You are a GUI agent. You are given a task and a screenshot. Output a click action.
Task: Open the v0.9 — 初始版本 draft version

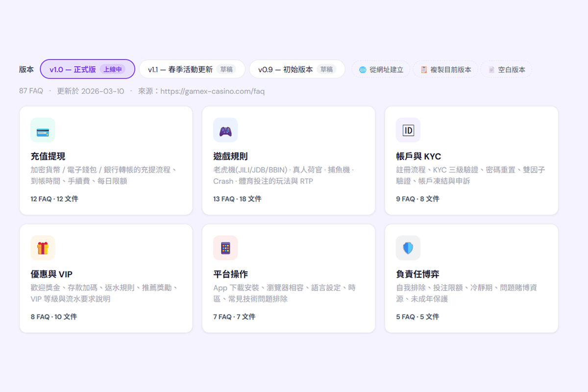pyautogui.click(x=286, y=70)
